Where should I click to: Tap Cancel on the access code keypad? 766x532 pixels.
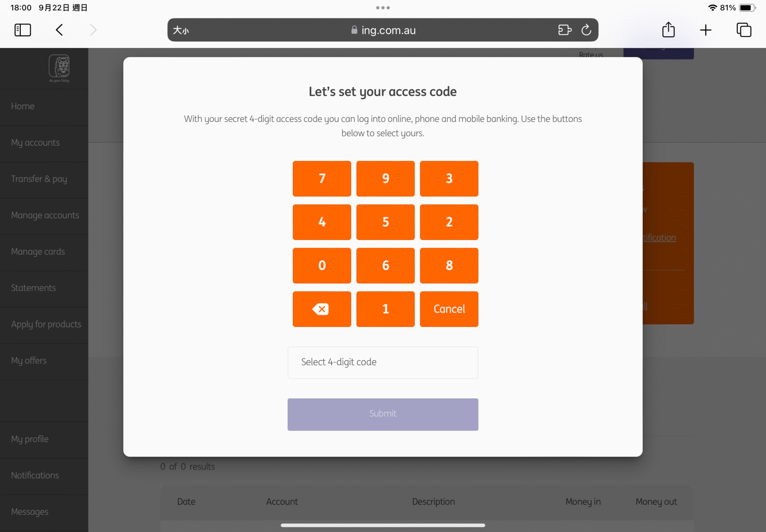(449, 309)
